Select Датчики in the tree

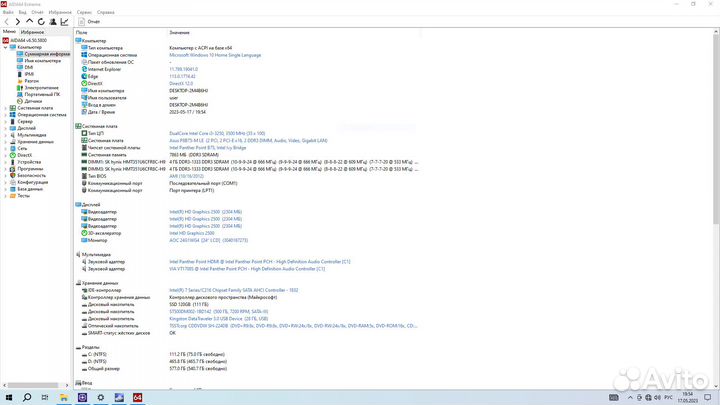pyautogui.click(x=33, y=101)
